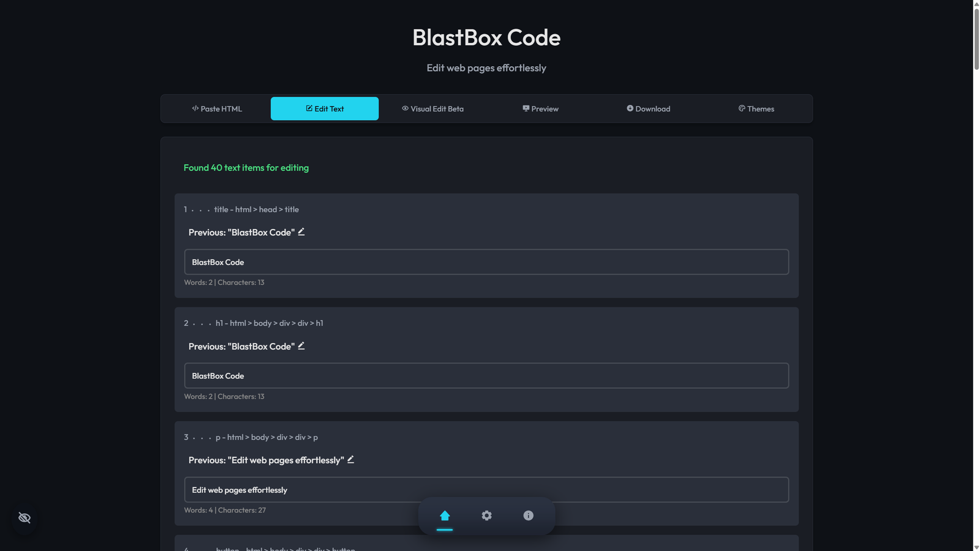
Task: Go to the Preview tab
Action: coord(540,109)
